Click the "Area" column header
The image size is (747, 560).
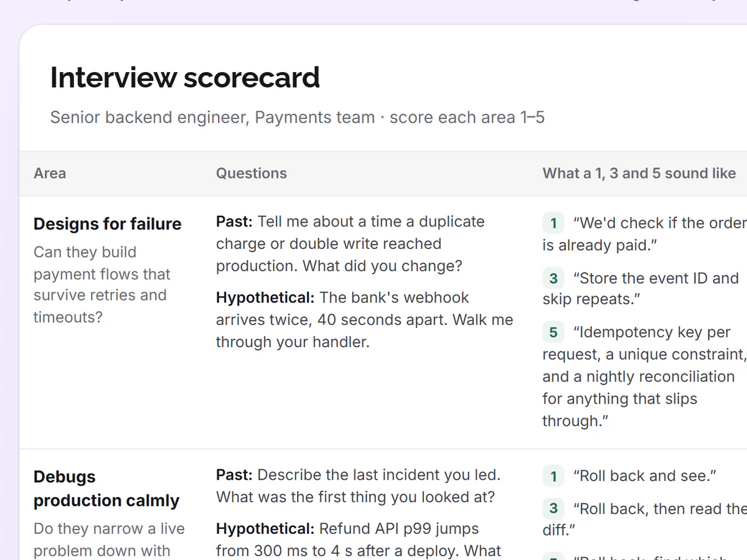(x=50, y=174)
